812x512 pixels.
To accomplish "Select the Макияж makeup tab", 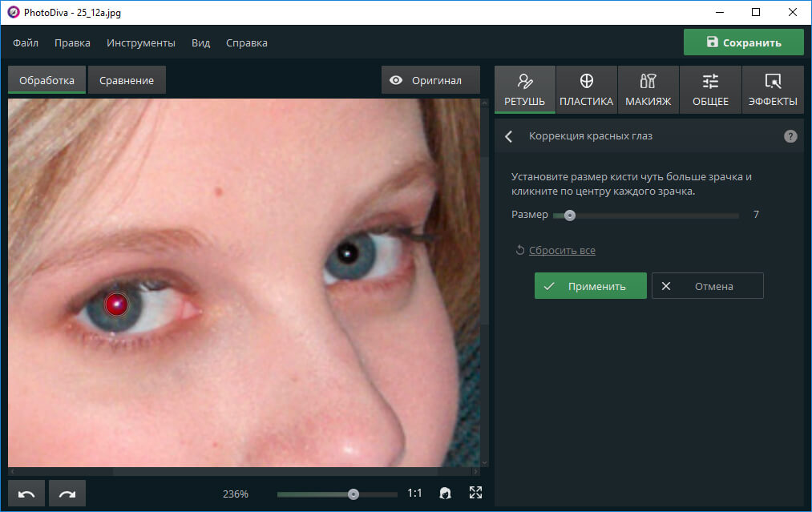I will coord(648,90).
